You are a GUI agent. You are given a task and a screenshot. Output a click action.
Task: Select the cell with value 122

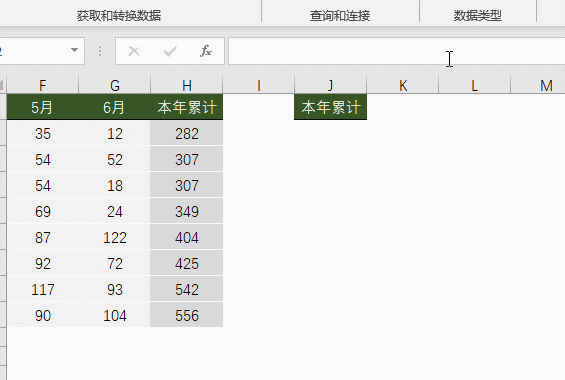[x=115, y=237]
